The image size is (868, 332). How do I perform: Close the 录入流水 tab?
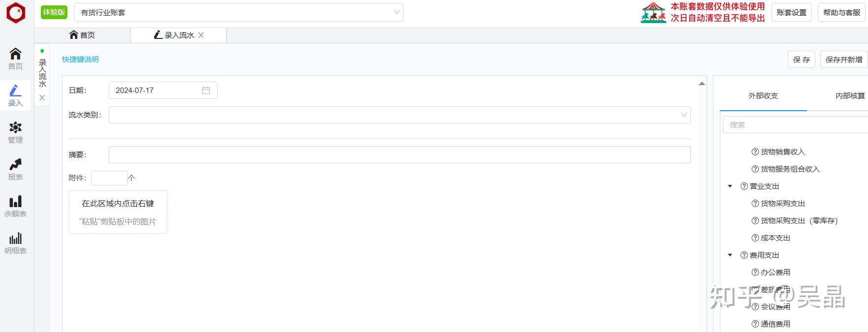coord(201,35)
